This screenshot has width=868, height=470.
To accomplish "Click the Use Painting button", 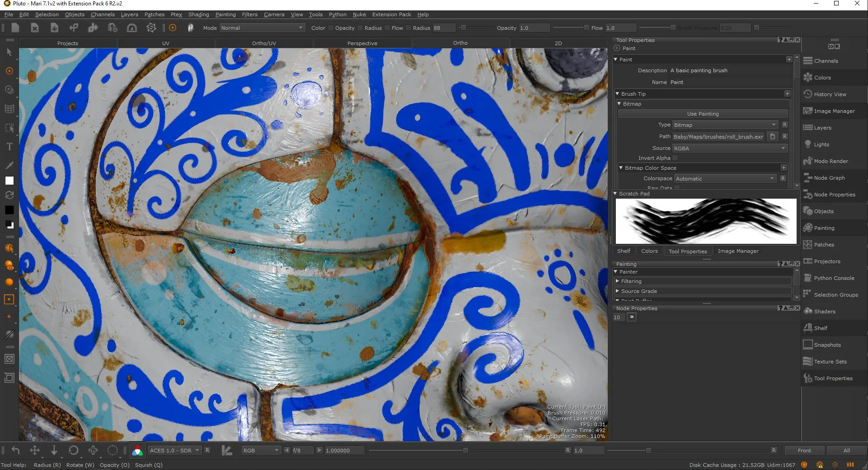I will [703, 114].
